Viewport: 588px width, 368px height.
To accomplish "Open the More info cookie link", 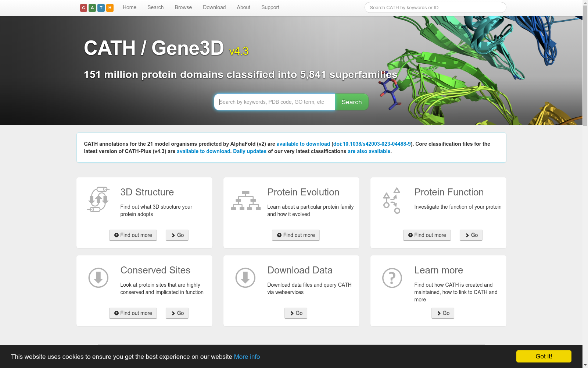I will (247, 357).
